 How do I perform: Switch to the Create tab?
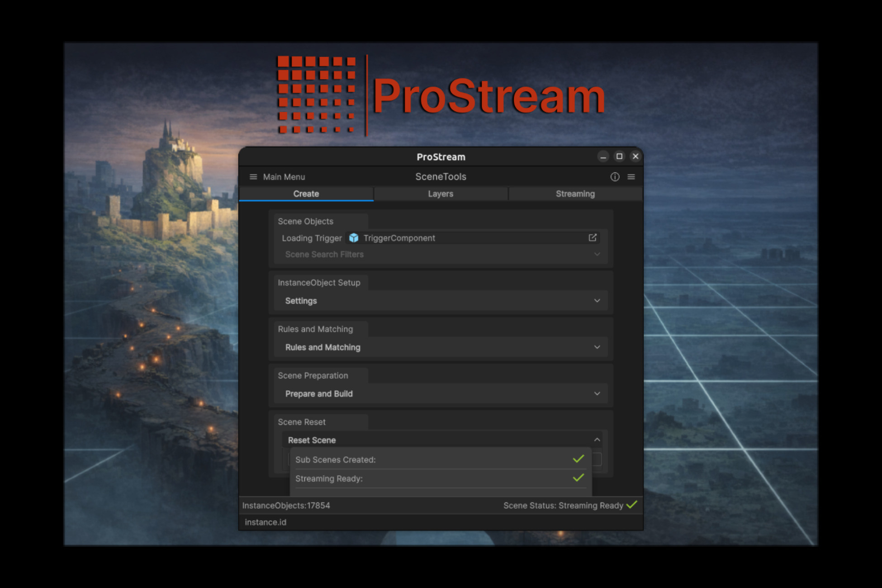(x=306, y=194)
